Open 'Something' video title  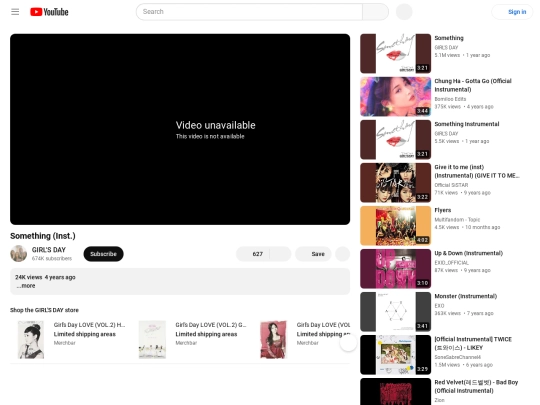[x=449, y=38]
